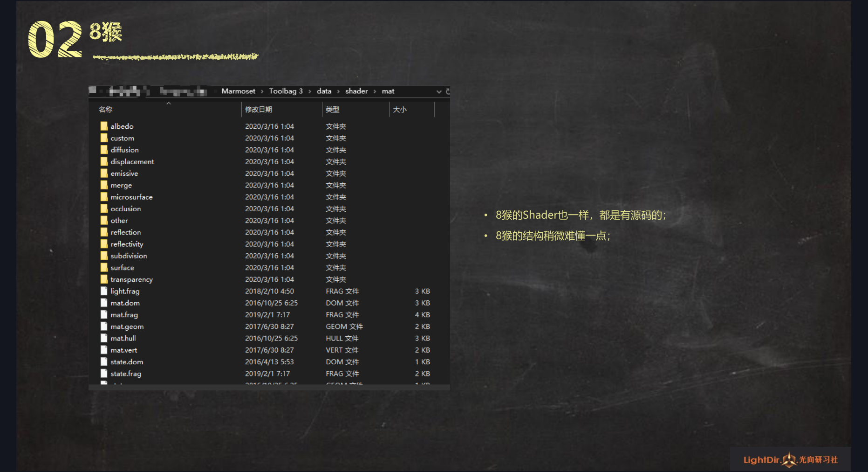Select the folder name transparency

click(131, 279)
